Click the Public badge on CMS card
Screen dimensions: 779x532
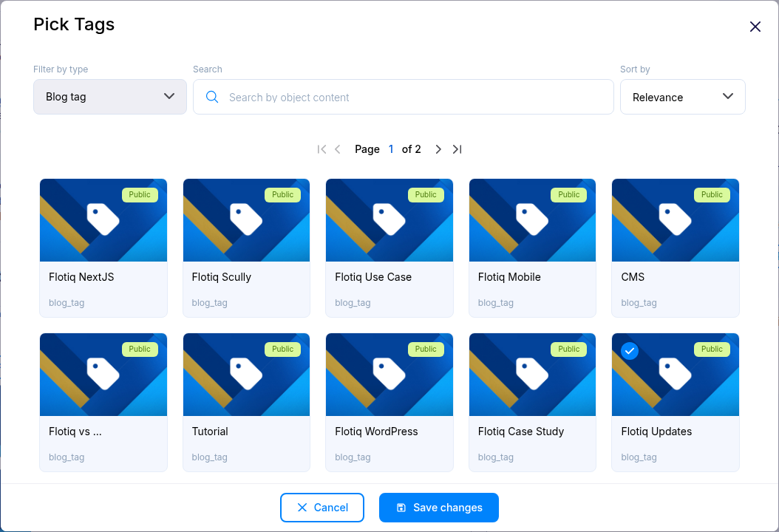(x=712, y=195)
